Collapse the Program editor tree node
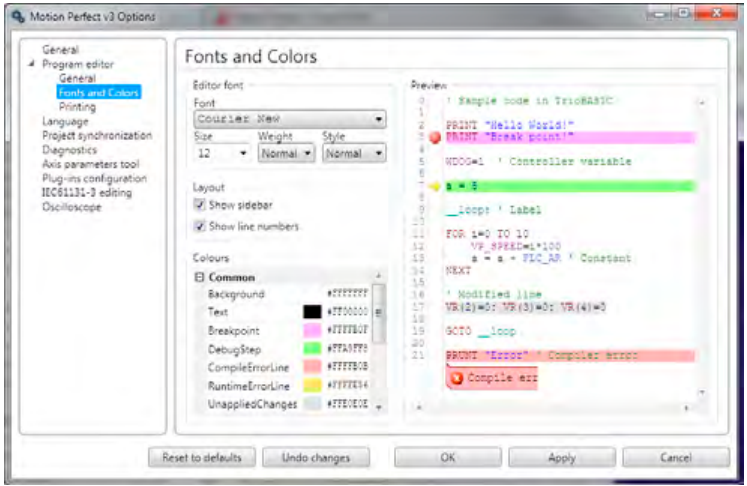The height and width of the screenshot is (486, 747). 32,63
